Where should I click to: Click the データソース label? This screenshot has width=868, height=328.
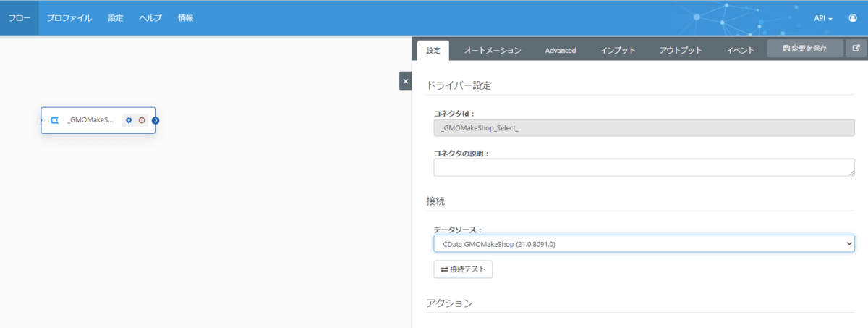tap(458, 230)
